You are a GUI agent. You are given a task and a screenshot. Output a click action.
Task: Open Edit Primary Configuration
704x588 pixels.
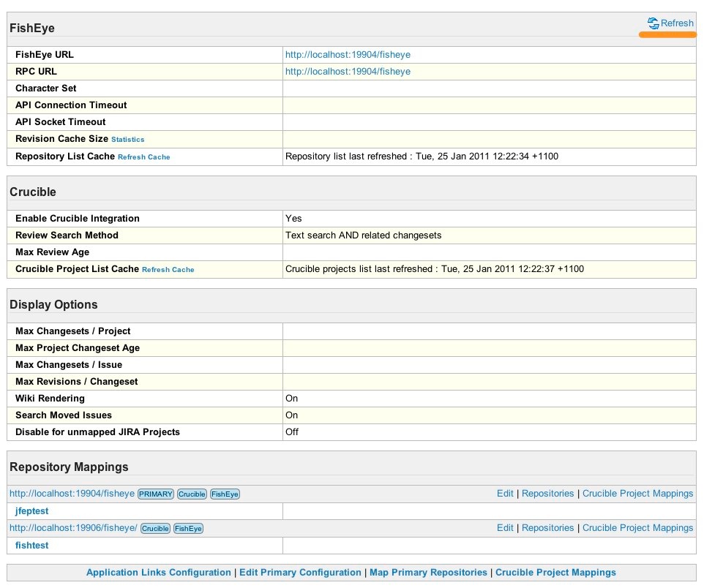(x=300, y=573)
